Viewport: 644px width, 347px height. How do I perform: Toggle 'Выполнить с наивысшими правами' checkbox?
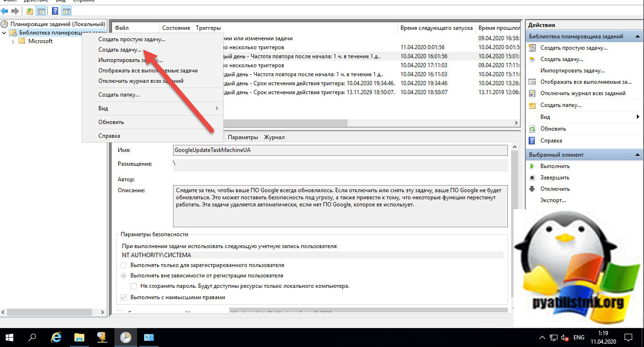coord(124,297)
